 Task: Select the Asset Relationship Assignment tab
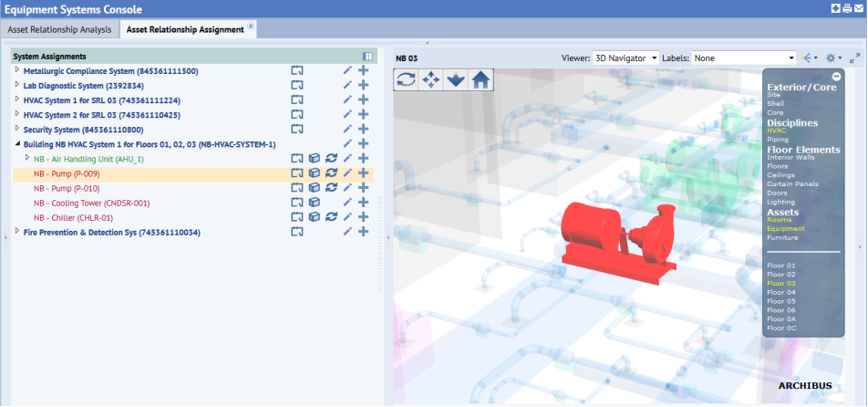click(185, 29)
